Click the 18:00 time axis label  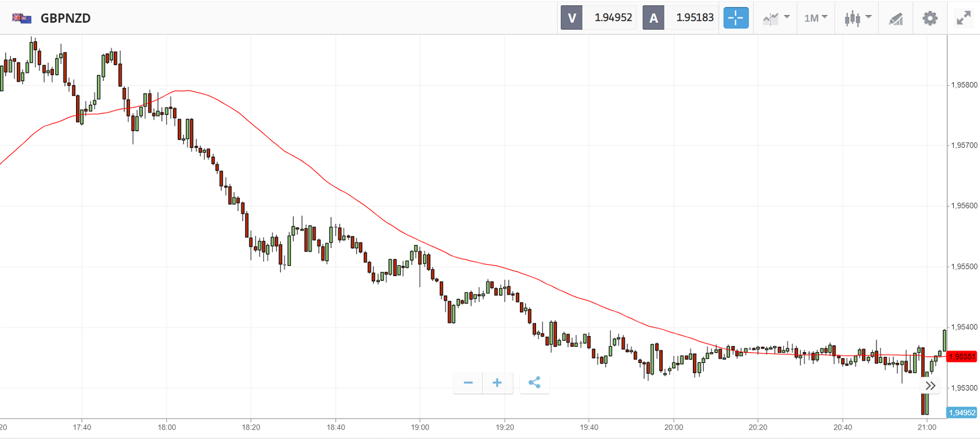tap(167, 427)
